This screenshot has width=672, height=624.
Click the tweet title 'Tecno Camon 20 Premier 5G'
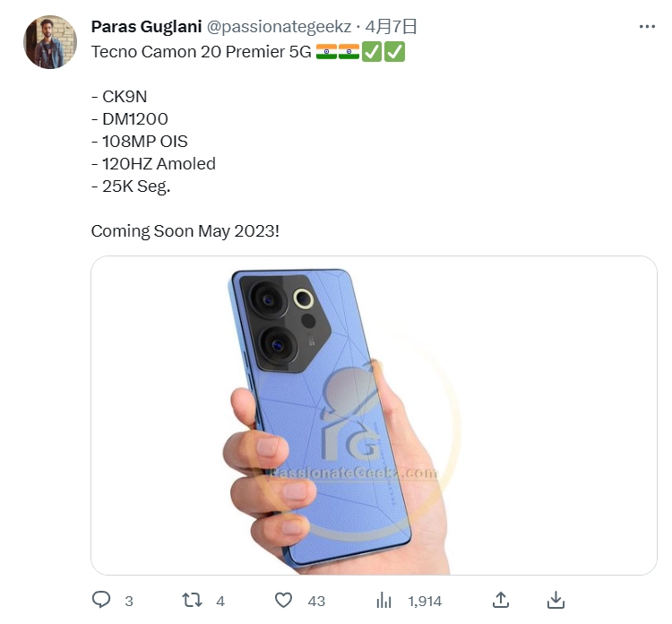[202, 52]
